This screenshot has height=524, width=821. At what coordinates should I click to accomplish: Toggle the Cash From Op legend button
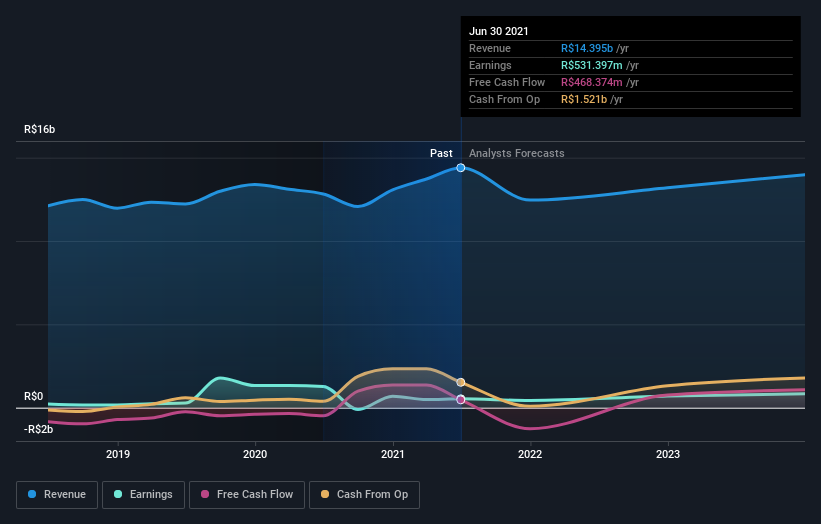pos(364,495)
